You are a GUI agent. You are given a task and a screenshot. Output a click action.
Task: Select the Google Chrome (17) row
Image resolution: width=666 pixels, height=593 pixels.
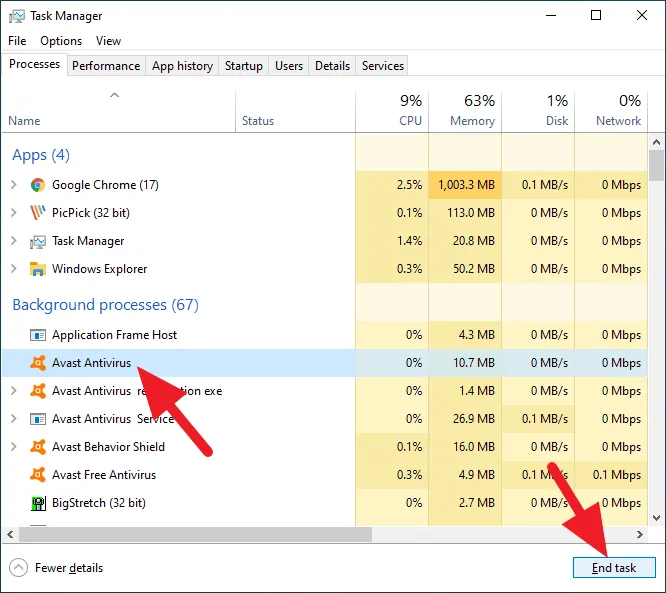click(x=325, y=185)
